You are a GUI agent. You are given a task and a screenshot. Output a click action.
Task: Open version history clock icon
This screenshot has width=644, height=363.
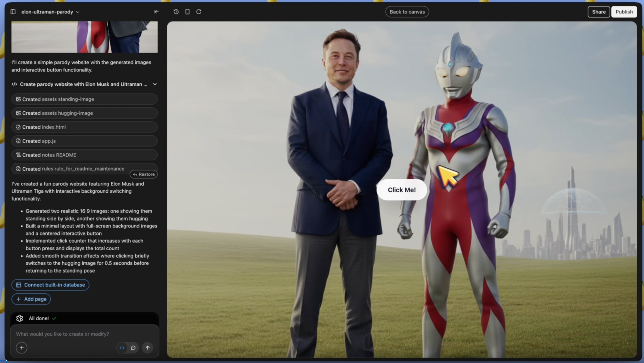coord(176,12)
